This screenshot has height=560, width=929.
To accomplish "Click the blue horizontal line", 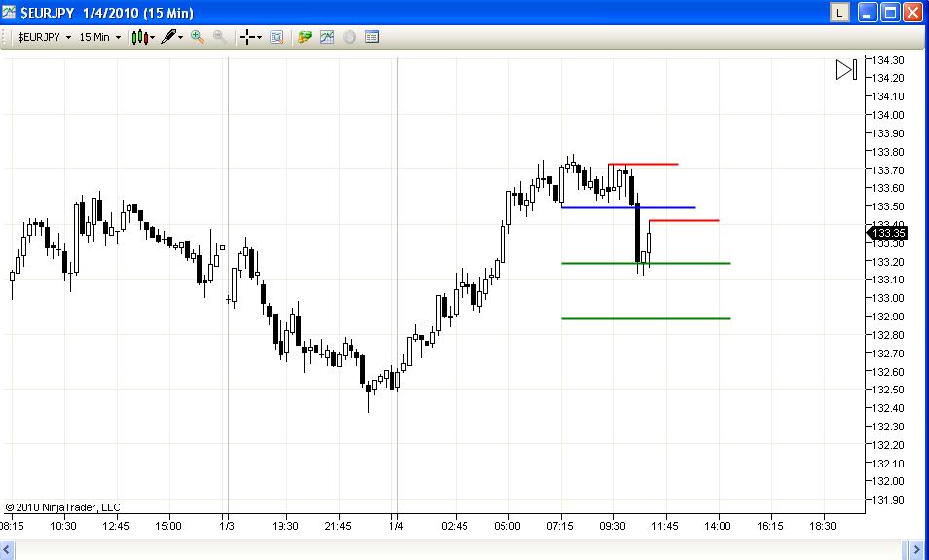I will (x=628, y=208).
